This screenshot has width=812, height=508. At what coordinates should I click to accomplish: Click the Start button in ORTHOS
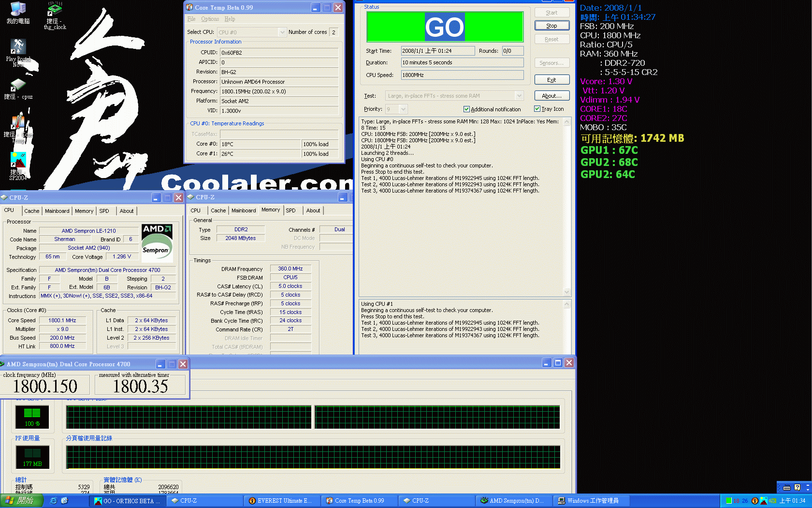(x=552, y=13)
